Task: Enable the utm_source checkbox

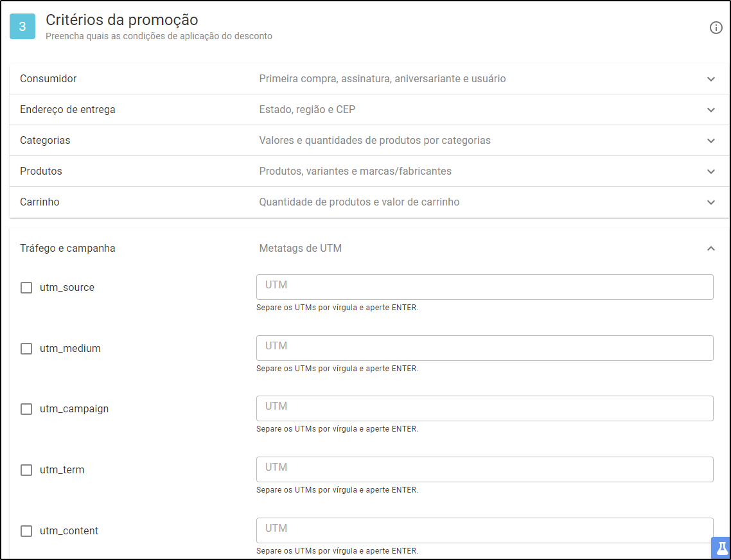Action: pyautogui.click(x=26, y=288)
